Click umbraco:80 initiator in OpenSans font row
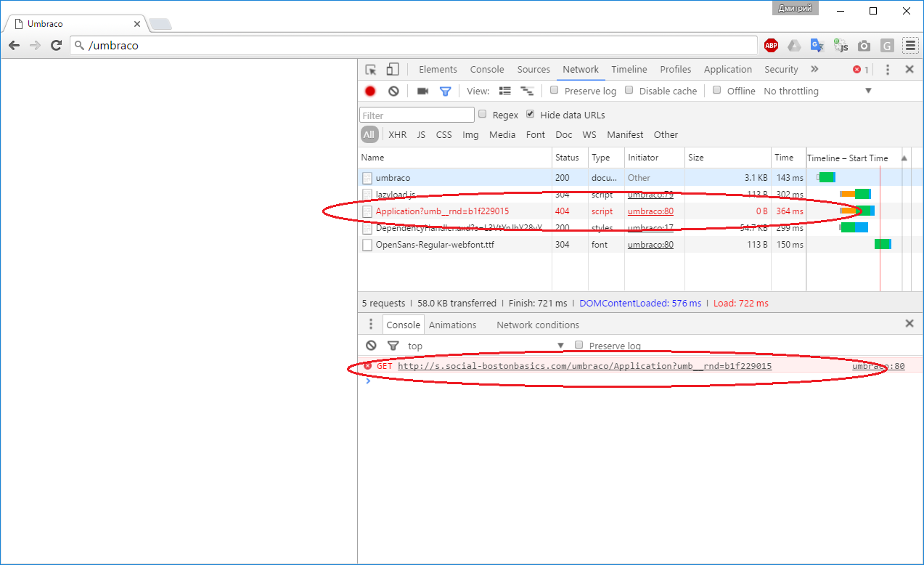Screen dimensions: 924x565 650,245
